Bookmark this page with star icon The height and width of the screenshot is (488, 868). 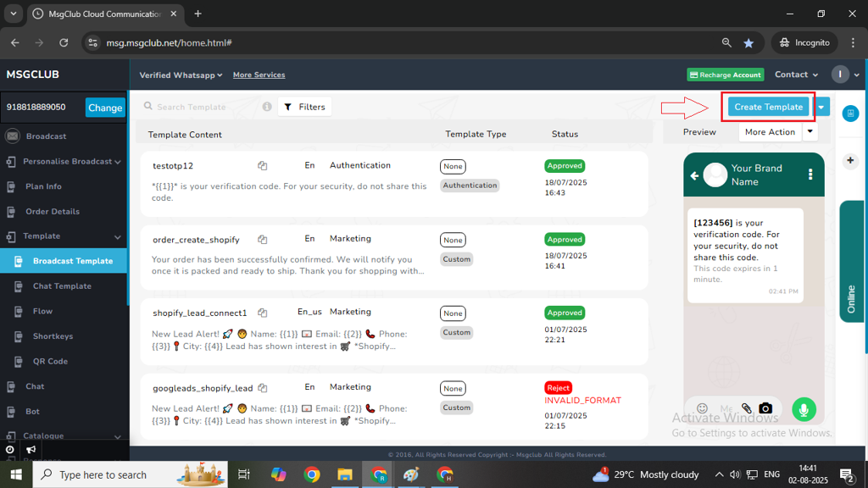coord(748,42)
